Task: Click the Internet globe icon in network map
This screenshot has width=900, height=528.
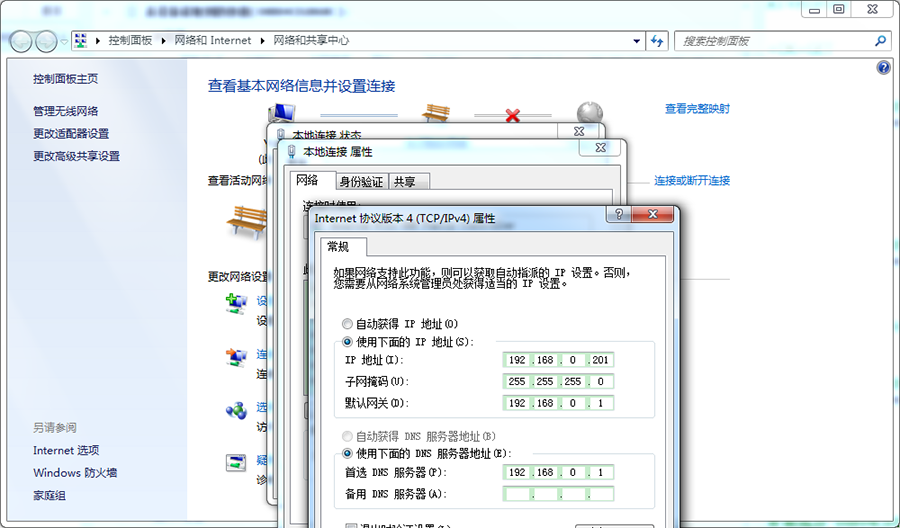Action: tap(590, 113)
